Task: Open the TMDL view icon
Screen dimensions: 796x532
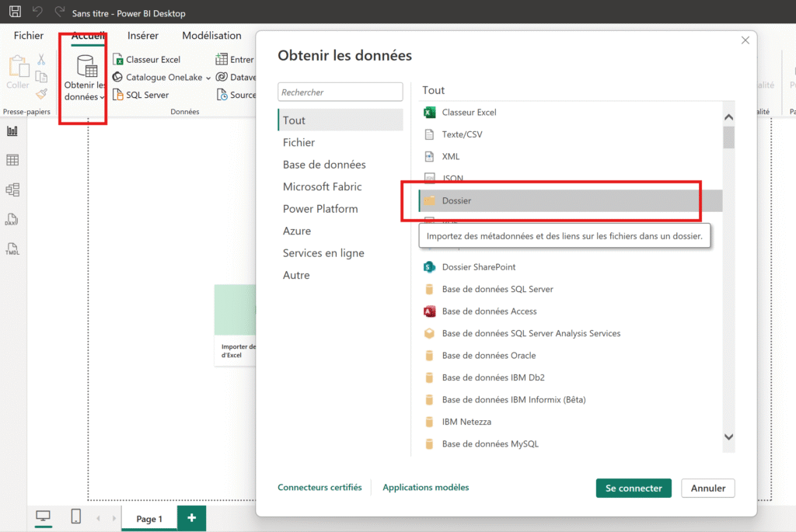Action: click(x=12, y=249)
